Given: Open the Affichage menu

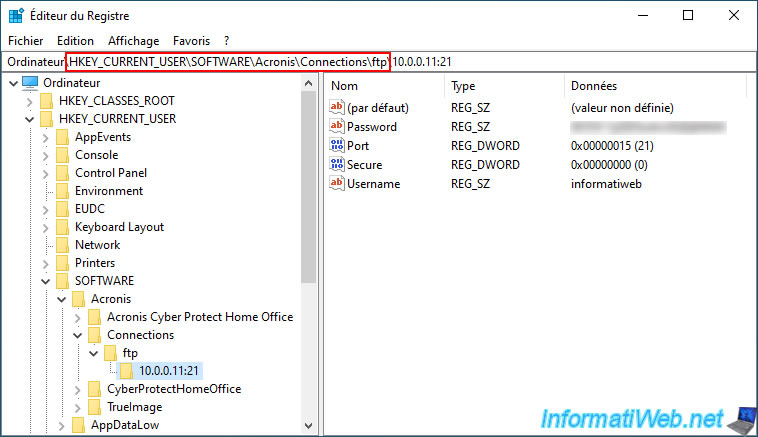Looking at the screenshot, I should (x=133, y=41).
